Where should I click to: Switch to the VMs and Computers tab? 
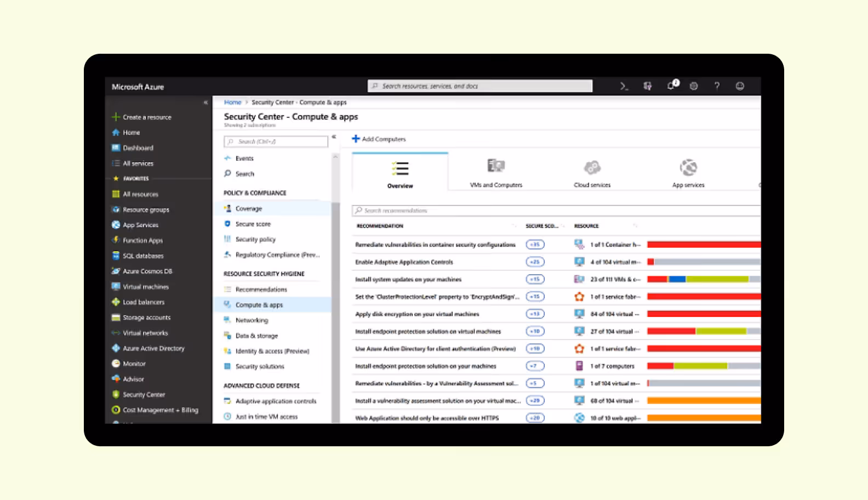click(x=496, y=172)
